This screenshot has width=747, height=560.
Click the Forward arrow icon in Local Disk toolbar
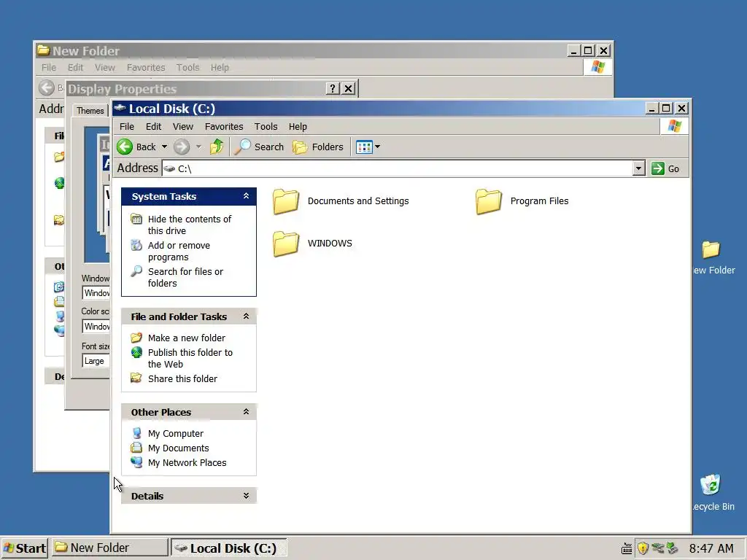[x=182, y=147]
